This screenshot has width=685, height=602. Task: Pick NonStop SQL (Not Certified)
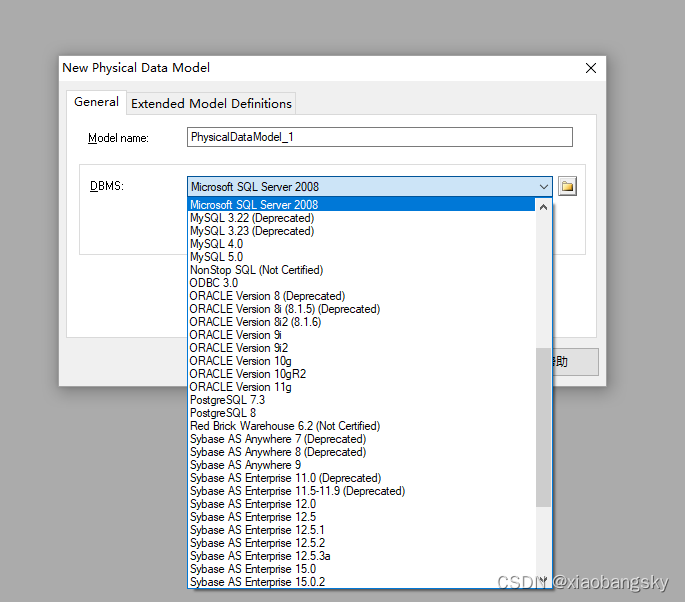361,270
